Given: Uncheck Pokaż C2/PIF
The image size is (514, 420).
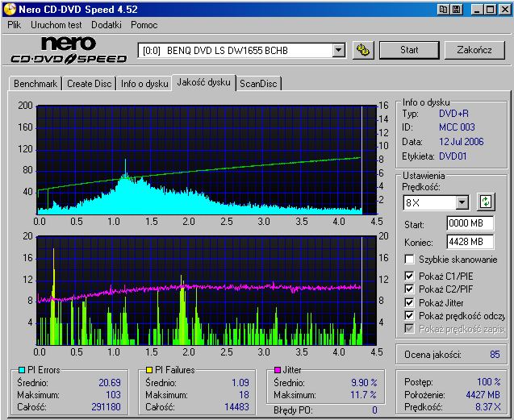Looking at the screenshot, I should point(409,289).
